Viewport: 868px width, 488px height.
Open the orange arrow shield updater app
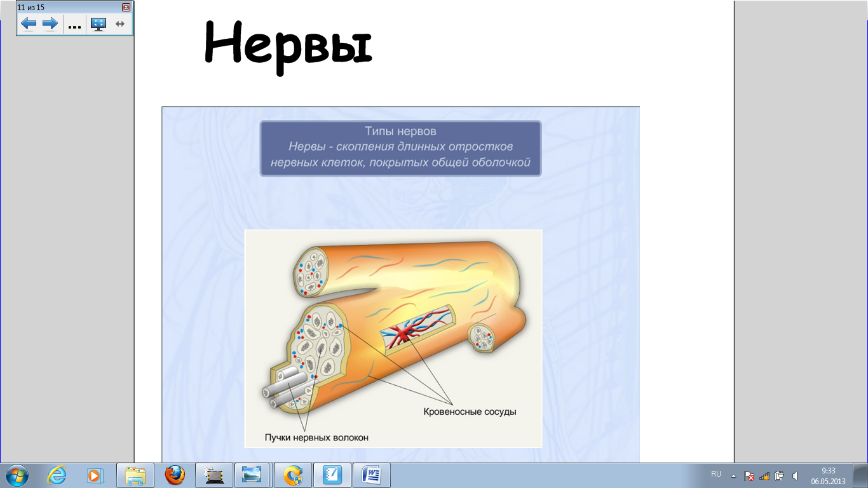293,475
